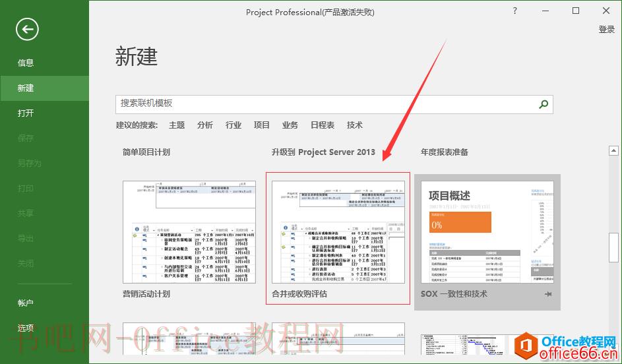Click the scrollbar up arrow
This screenshot has width=622, height=364.
point(613,150)
